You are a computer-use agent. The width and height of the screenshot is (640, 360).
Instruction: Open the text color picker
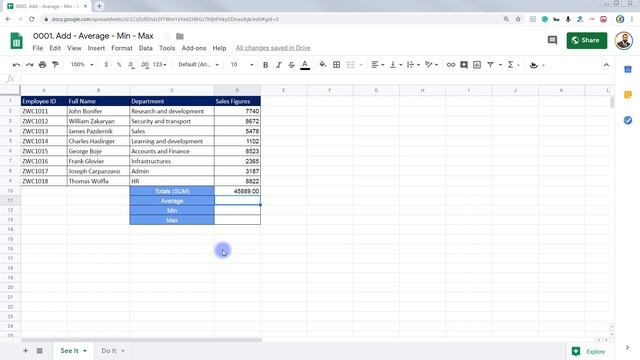pyautogui.click(x=305, y=64)
